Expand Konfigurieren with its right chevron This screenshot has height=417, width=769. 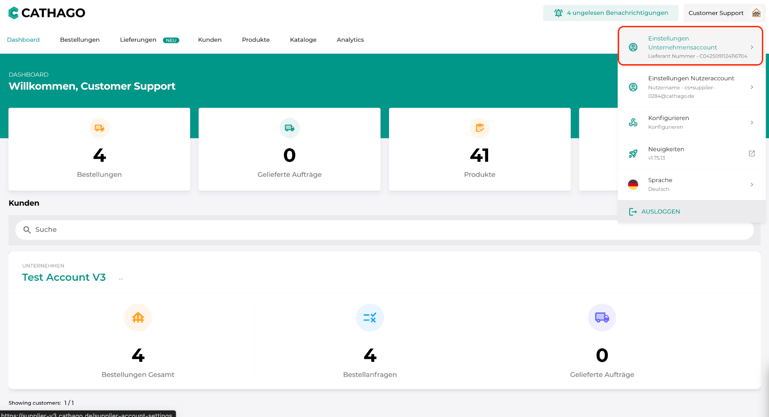click(x=752, y=122)
